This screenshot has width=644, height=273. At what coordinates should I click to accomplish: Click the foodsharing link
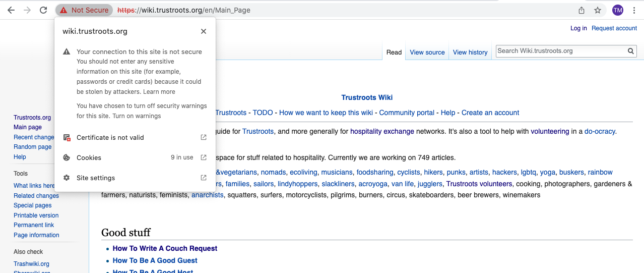click(x=375, y=172)
